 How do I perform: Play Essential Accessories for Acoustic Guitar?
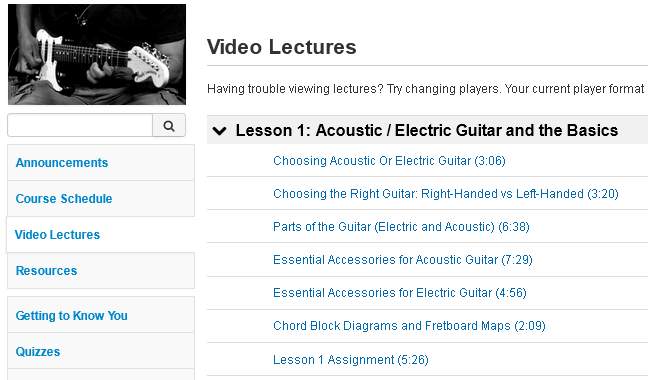click(x=403, y=260)
